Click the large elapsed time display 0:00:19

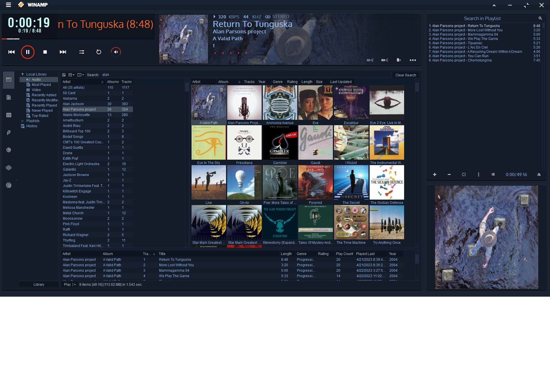coord(29,22)
